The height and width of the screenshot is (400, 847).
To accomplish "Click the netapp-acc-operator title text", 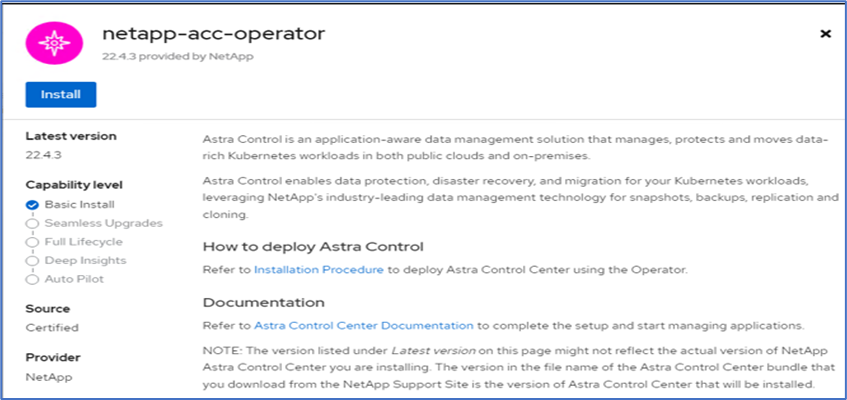I will tap(213, 34).
